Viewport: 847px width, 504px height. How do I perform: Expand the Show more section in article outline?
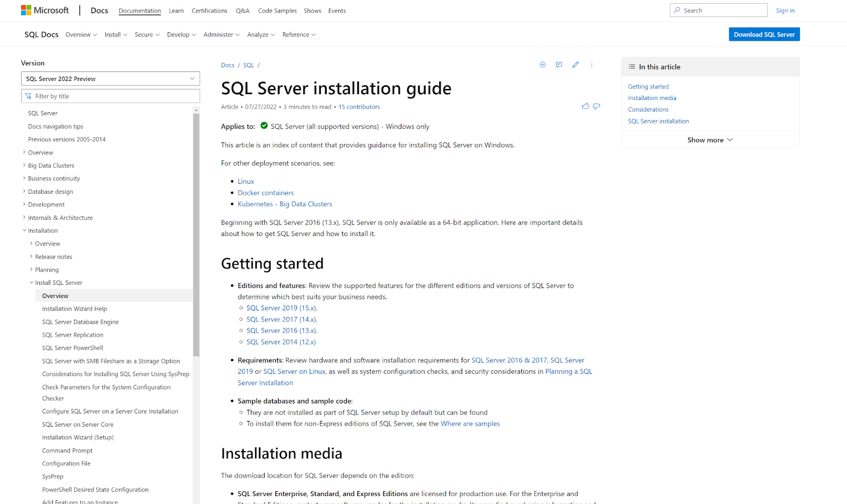[x=710, y=139]
